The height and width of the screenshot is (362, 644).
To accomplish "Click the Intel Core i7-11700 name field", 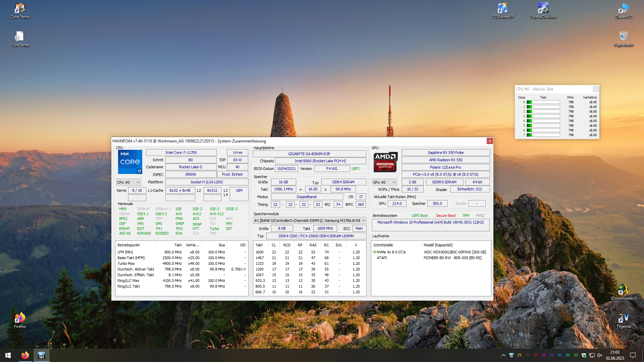I will [181, 153].
